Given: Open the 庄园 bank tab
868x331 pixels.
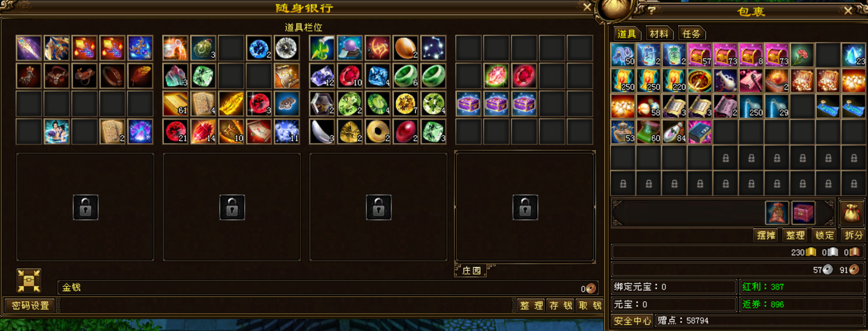Looking at the screenshot, I should (x=471, y=270).
